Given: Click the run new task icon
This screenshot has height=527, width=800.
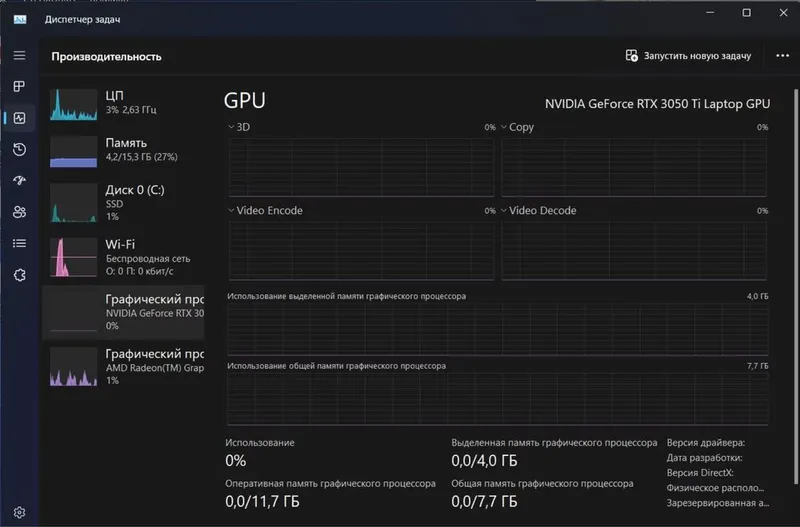Looking at the screenshot, I should [x=632, y=56].
